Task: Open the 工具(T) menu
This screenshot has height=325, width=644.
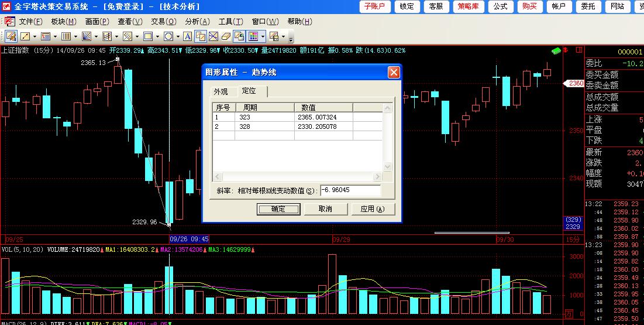Action: coord(231,22)
